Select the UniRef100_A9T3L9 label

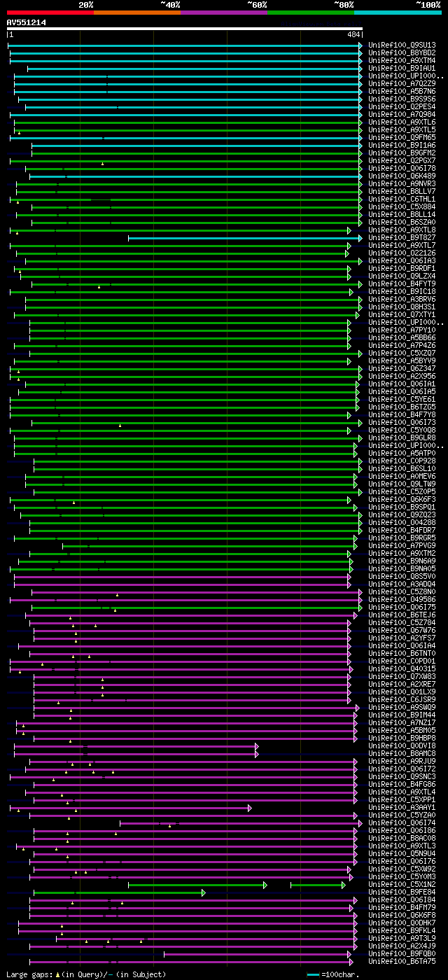402,938
